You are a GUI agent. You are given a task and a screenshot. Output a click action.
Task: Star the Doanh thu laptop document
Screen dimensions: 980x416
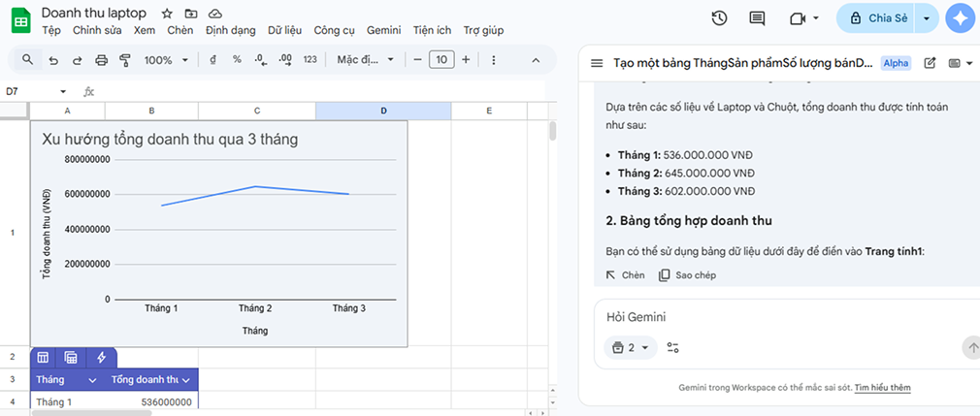click(x=167, y=14)
